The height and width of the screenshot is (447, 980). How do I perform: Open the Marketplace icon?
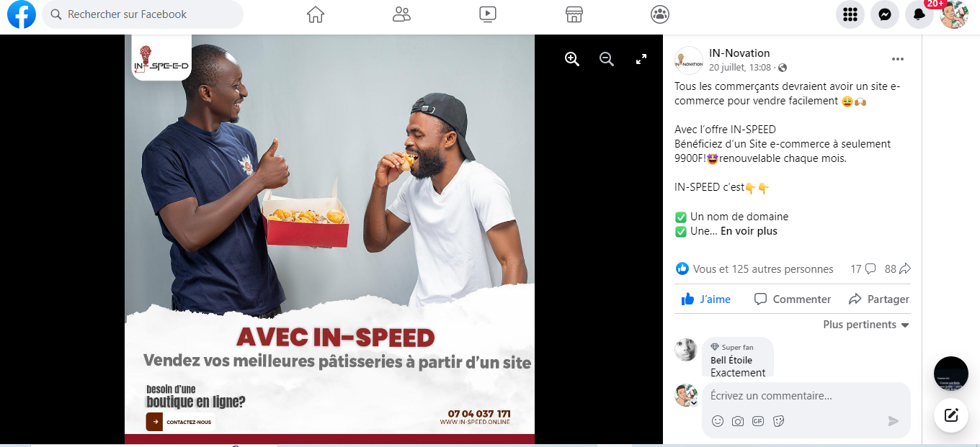574,14
